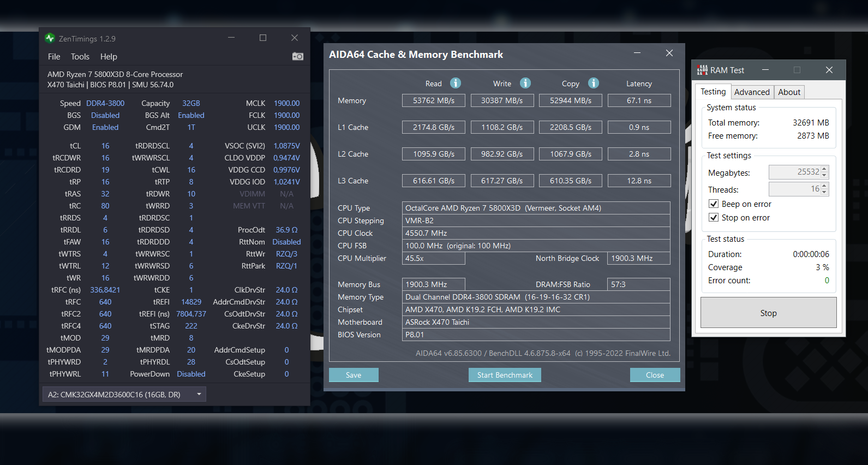868x465 pixels.
Task: Click the tRFC (ns) value 336,8421
Action: click(x=105, y=290)
